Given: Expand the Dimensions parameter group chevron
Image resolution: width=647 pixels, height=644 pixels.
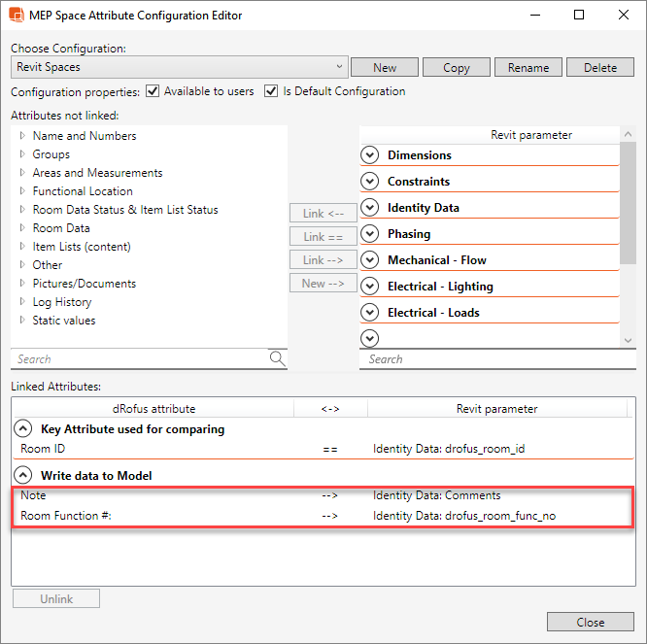Looking at the screenshot, I should pos(369,155).
